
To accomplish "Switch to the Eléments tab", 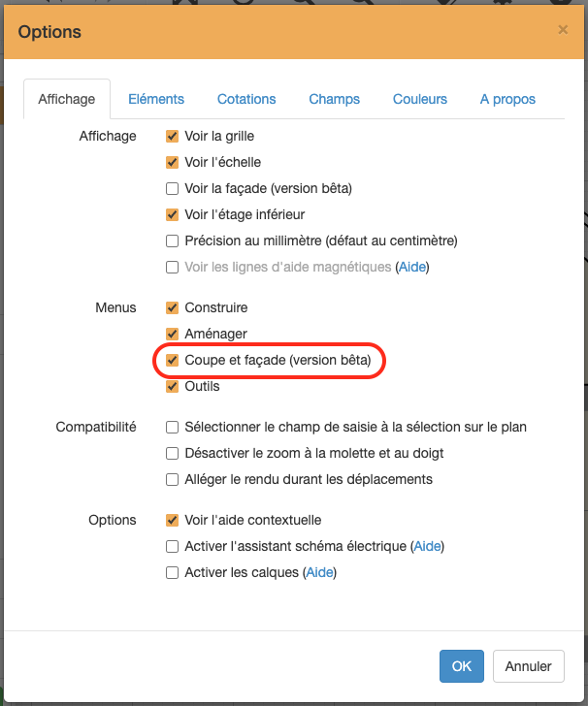I will click(156, 99).
